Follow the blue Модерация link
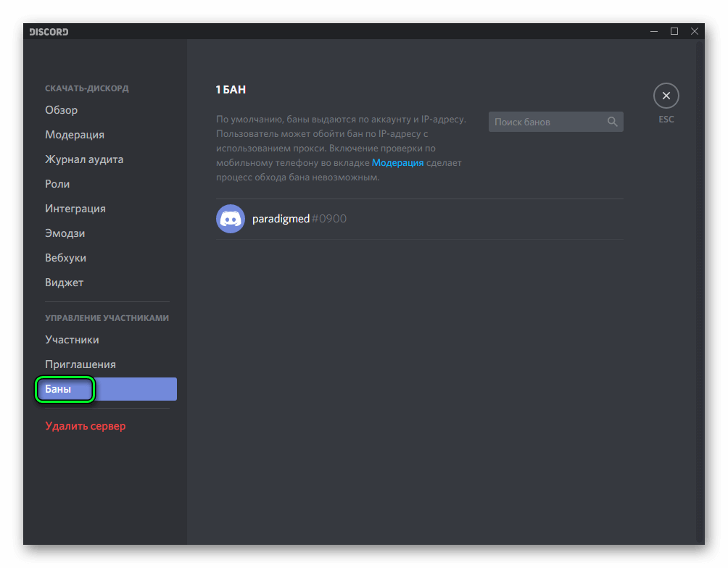Image resolution: width=728 pixels, height=568 pixels. tap(397, 163)
